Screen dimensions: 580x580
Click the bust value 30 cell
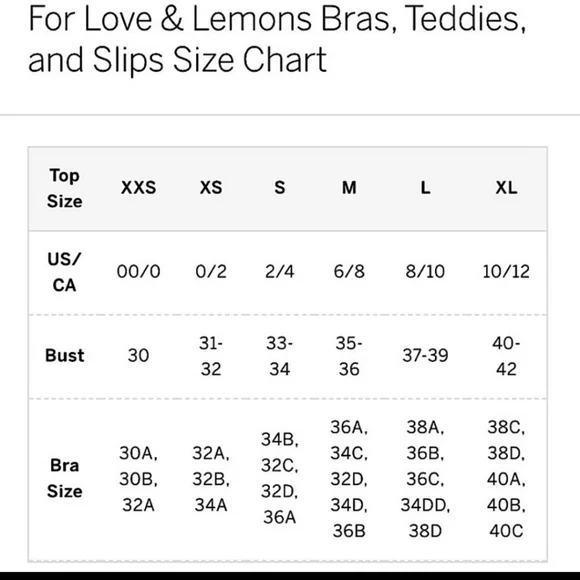pos(138,355)
